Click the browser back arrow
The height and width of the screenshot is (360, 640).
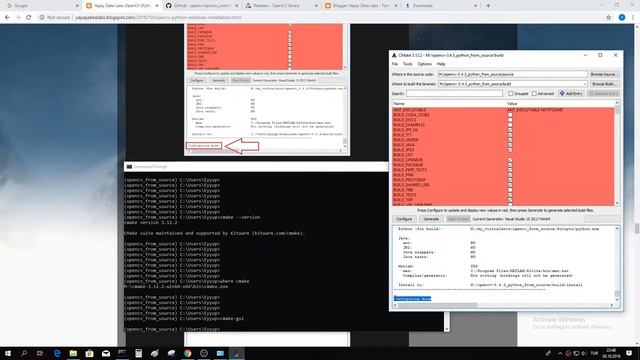(x=7, y=18)
